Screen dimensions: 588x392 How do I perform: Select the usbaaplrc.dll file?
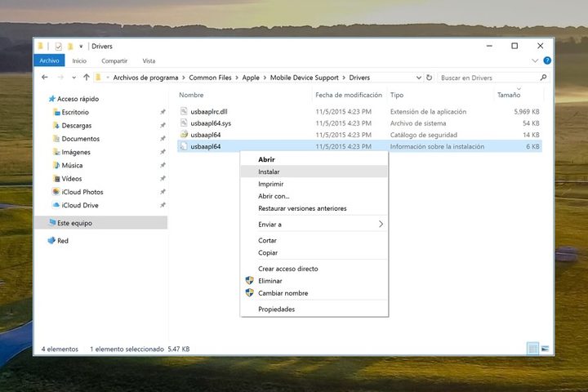[x=209, y=111]
